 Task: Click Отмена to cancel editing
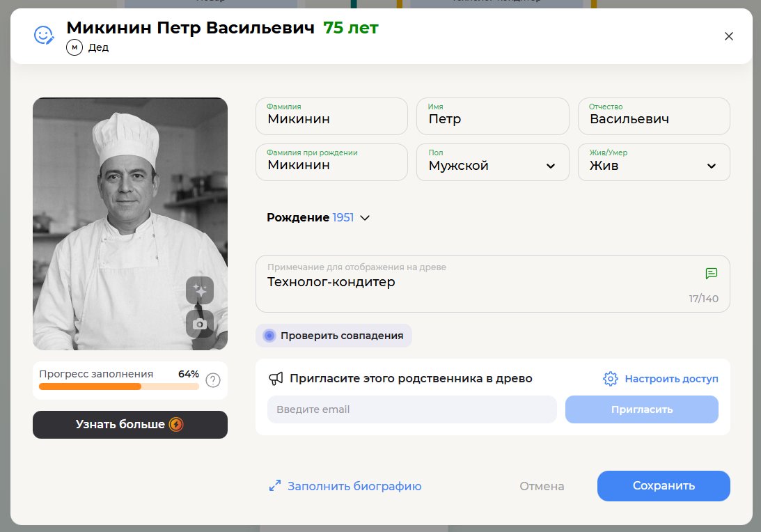542,486
